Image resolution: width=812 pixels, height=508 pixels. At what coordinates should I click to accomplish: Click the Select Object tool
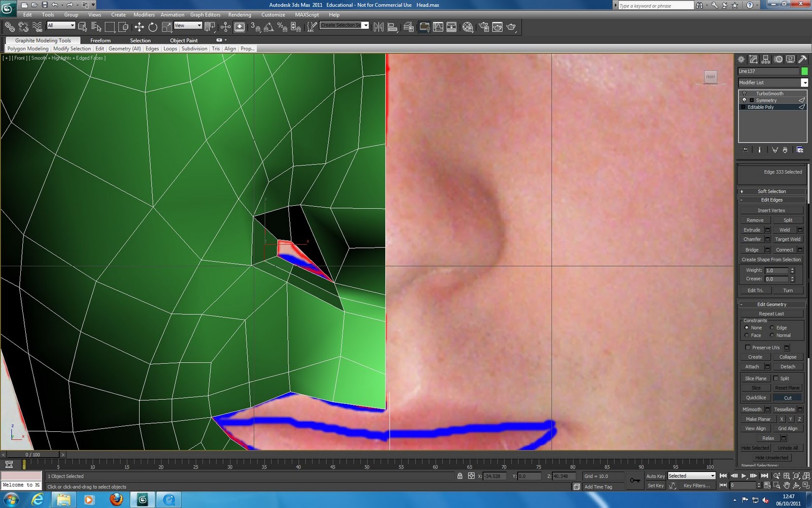82,27
